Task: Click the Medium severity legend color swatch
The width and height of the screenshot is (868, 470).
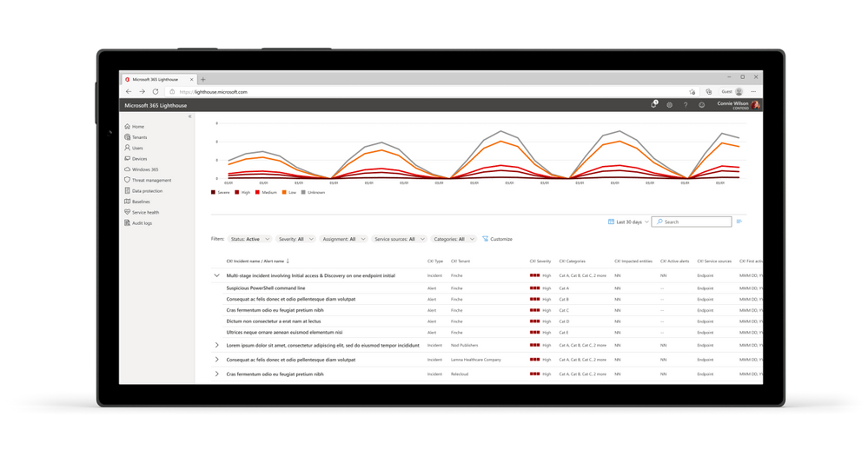Action: point(257,193)
